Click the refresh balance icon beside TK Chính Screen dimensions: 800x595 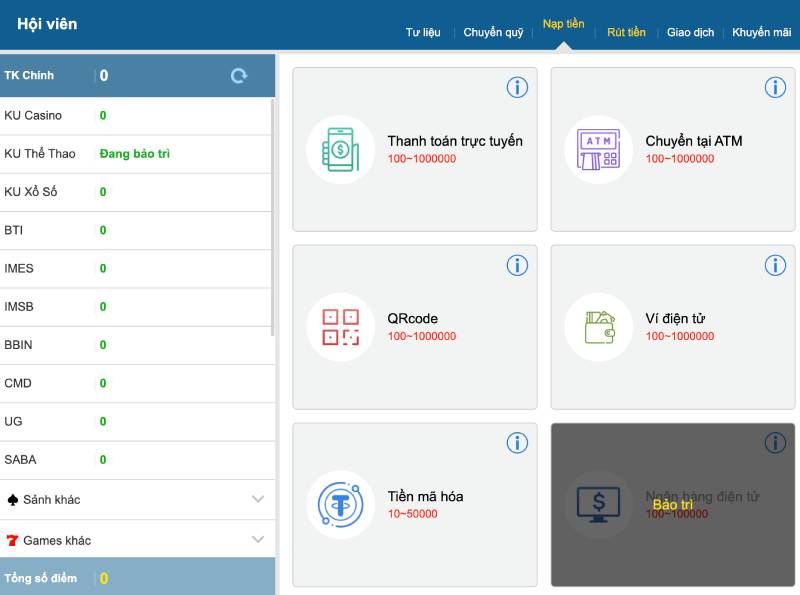click(239, 76)
